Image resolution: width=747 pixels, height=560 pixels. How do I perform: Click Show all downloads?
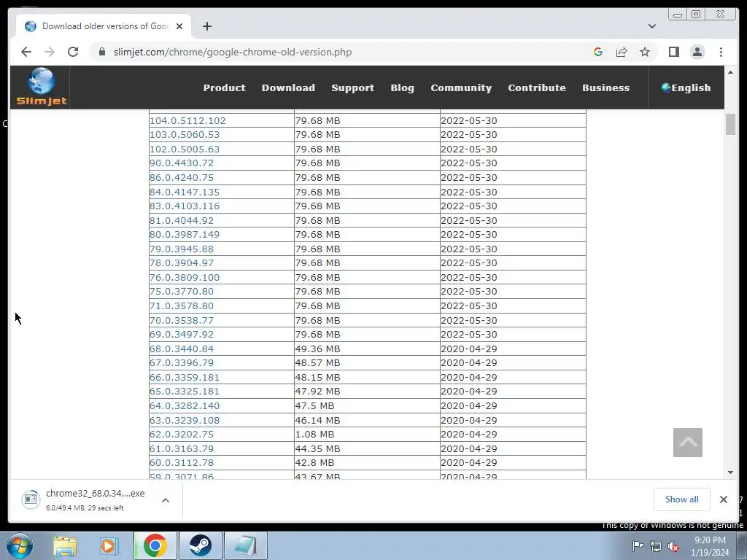click(682, 499)
